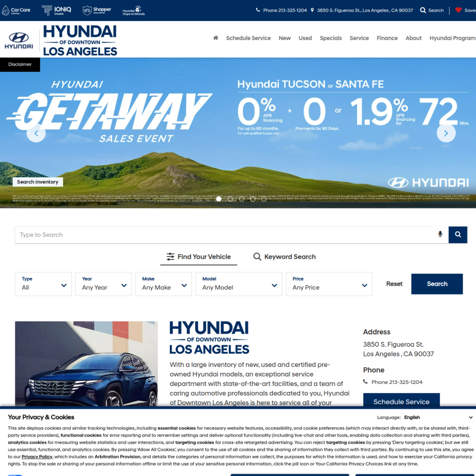Open the Shopper Assurance shield logo
Screen dimensions: 476x476
(97, 11)
